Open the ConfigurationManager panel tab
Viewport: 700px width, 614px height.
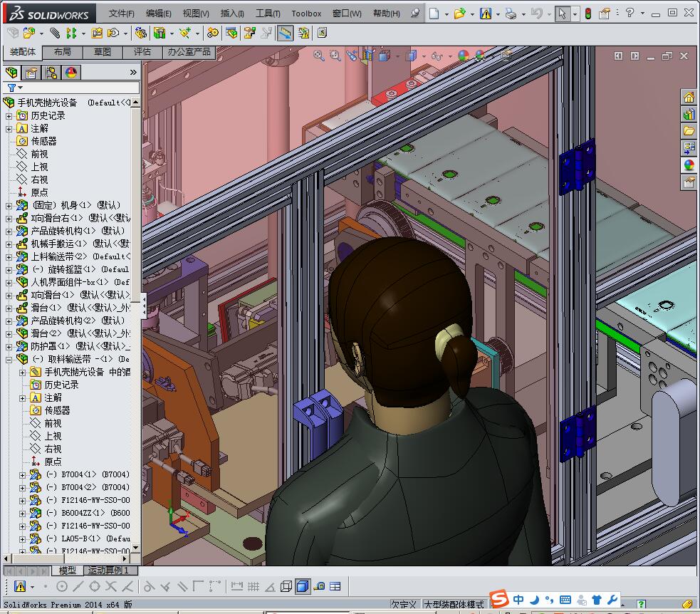click(51, 73)
